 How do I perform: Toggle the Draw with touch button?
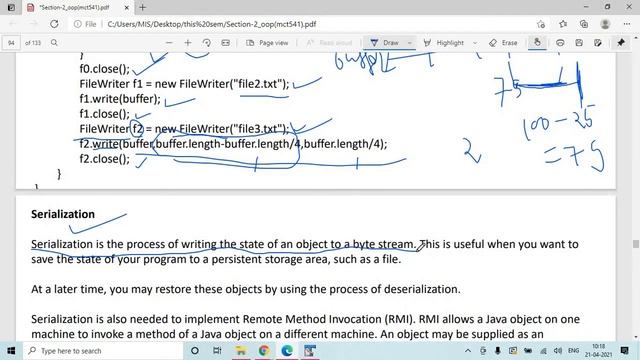click(537, 42)
